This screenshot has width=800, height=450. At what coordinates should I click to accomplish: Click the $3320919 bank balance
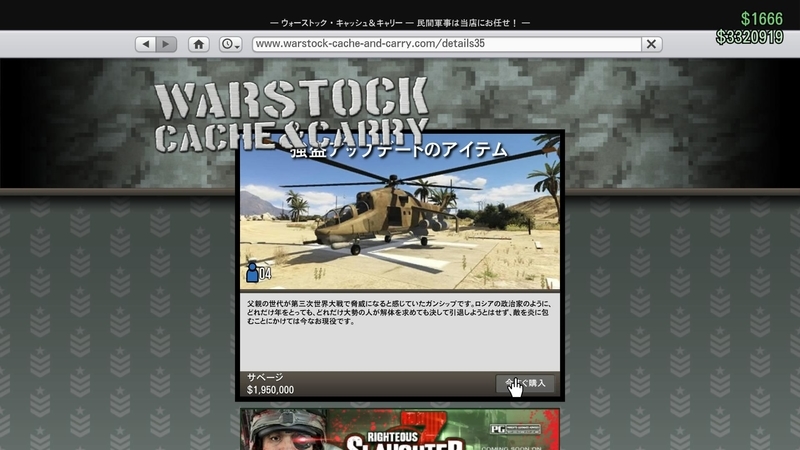coord(749,37)
